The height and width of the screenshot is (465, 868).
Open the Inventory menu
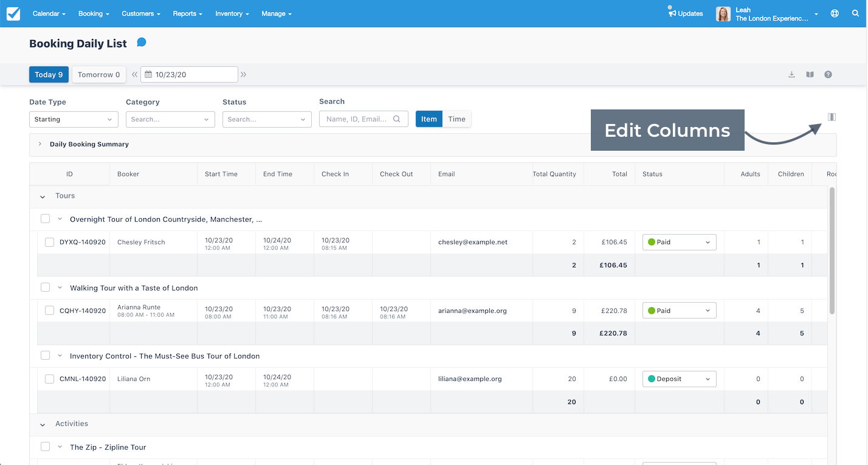pyautogui.click(x=232, y=13)
